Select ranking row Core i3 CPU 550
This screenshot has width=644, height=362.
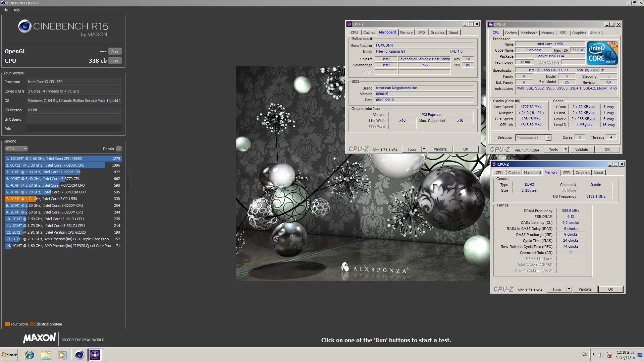[63, 199]
